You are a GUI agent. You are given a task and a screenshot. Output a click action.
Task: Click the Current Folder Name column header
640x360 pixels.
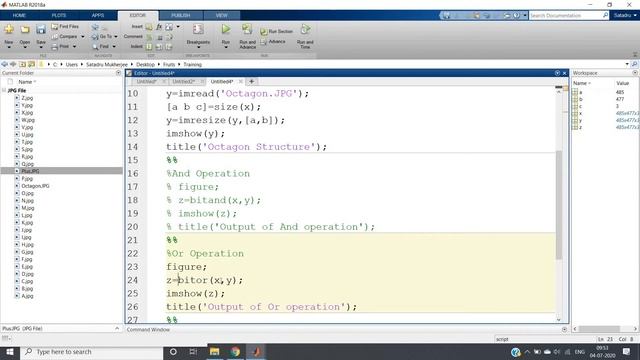pyautogui.click(x=27, y=82)
